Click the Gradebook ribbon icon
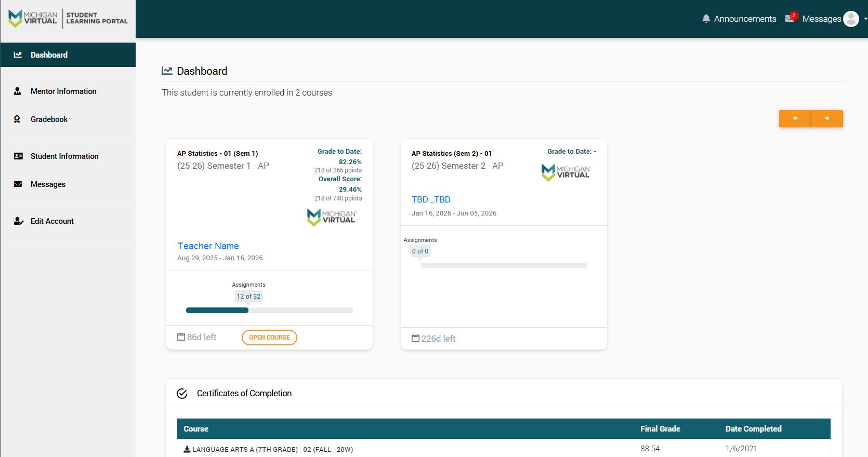The image size is (868, 457). [x=17, y=119]
